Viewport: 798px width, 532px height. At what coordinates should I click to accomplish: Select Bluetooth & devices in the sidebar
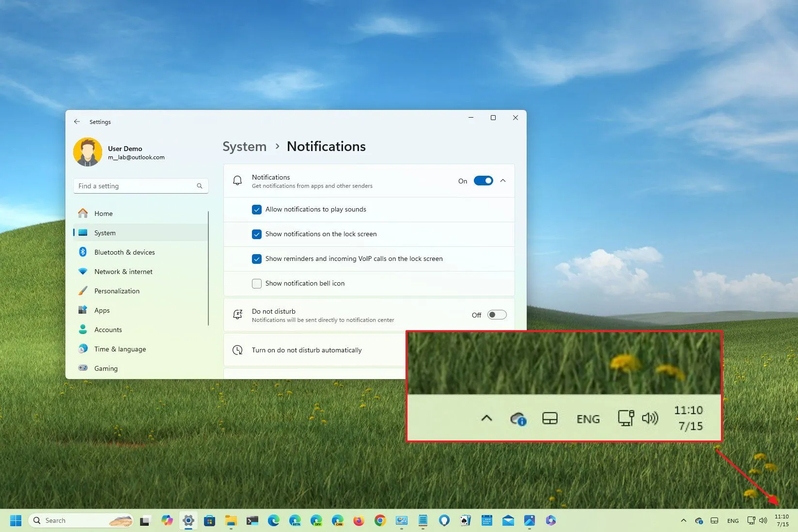coord(124,252)
